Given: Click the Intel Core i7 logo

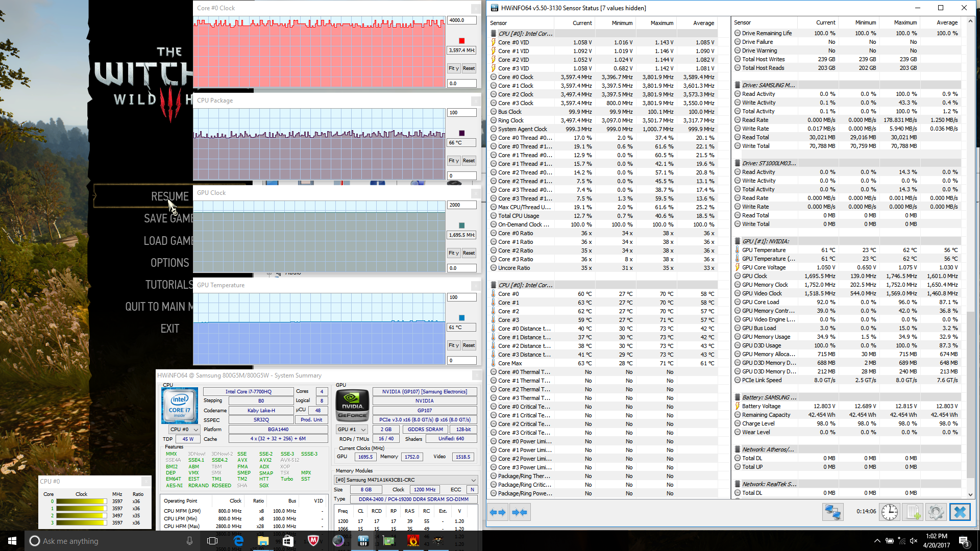Looking at the screenshot, I should pyautogui.click(x=180, y=406).
